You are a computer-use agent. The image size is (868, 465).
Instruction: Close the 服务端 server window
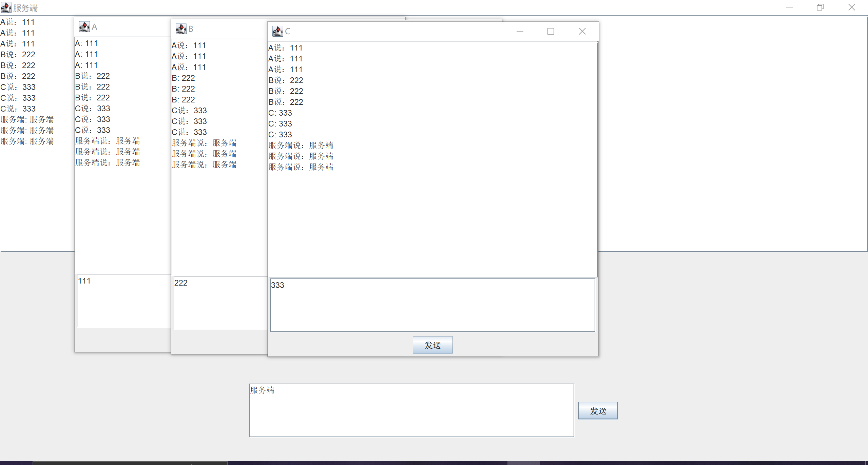pyautogui.click(x=851, y=7)
